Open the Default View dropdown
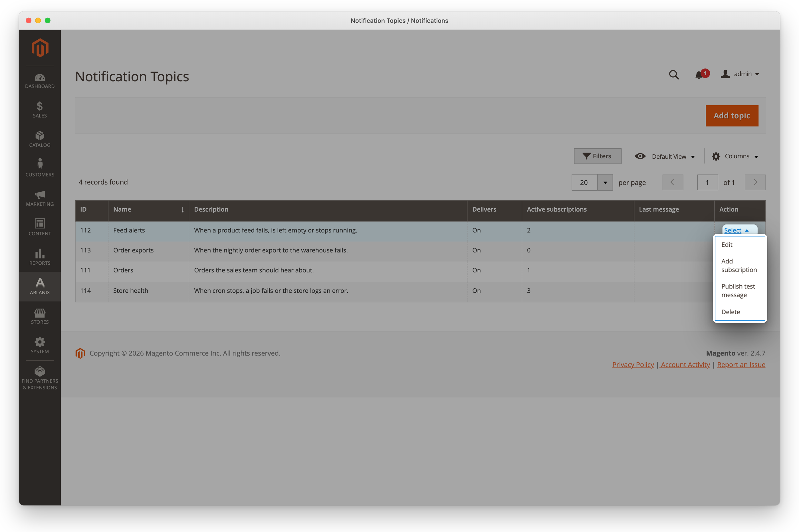The height and width of the screenshot is (532, 799). click(665, 156)
